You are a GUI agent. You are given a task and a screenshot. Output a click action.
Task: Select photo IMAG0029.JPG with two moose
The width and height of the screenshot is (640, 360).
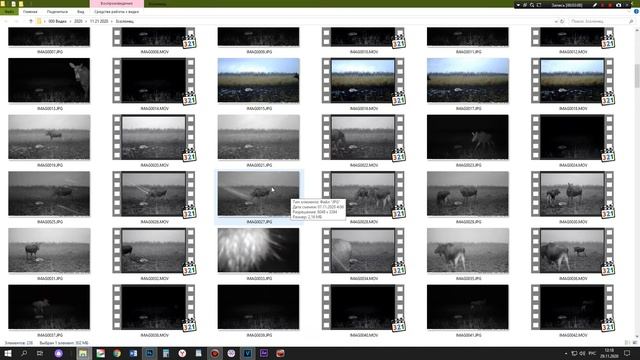468,193
